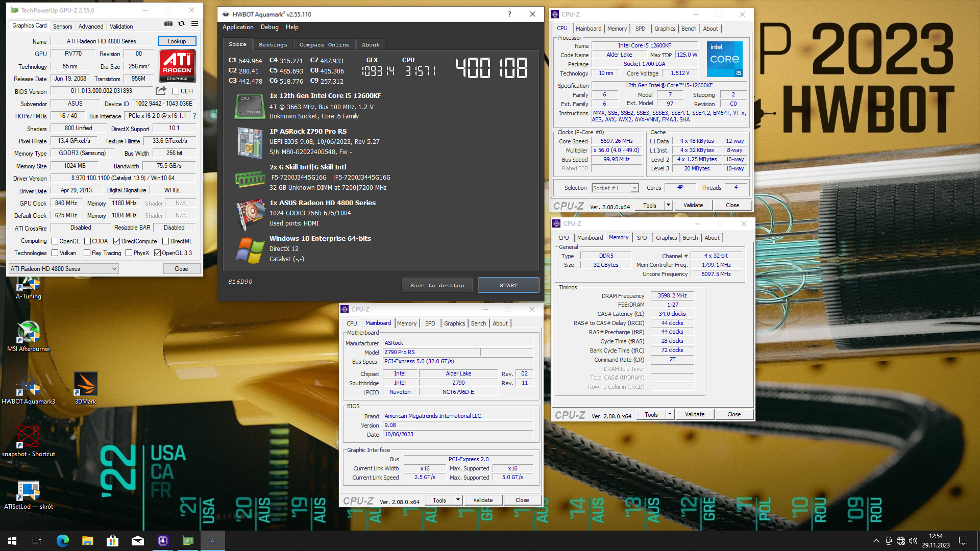The image size is (980, 551).
Task: Click Save to desktop in Aquamark
Action: [x=437, y=285]
